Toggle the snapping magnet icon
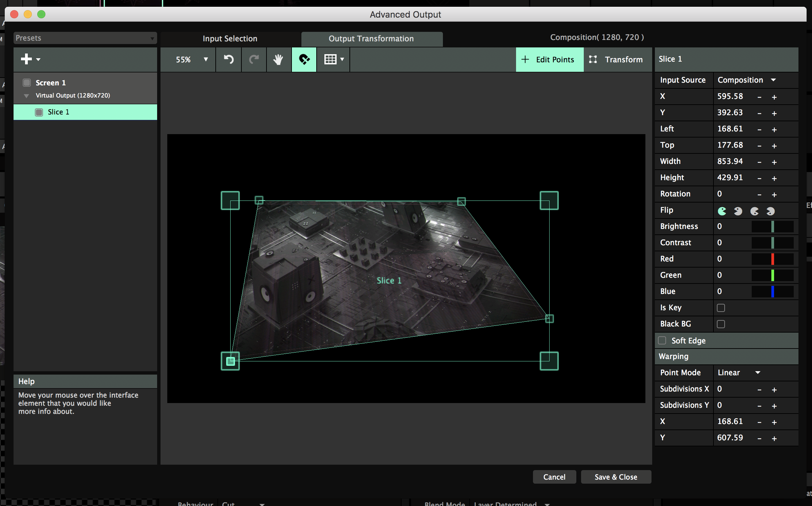 point(304,60)
